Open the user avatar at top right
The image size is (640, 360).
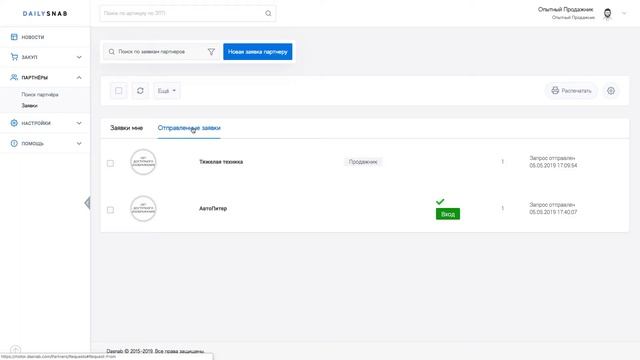pos(607,13)
